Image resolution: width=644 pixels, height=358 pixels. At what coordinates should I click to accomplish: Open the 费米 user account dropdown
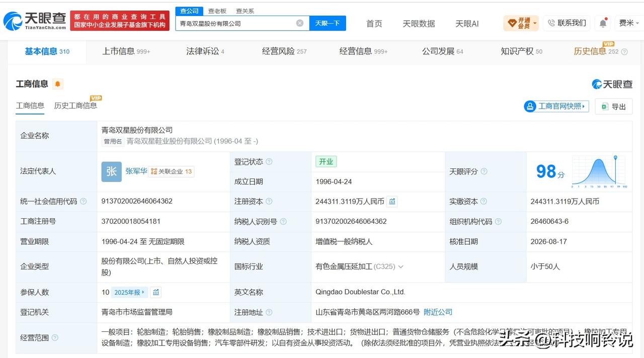tap(629, 23)
